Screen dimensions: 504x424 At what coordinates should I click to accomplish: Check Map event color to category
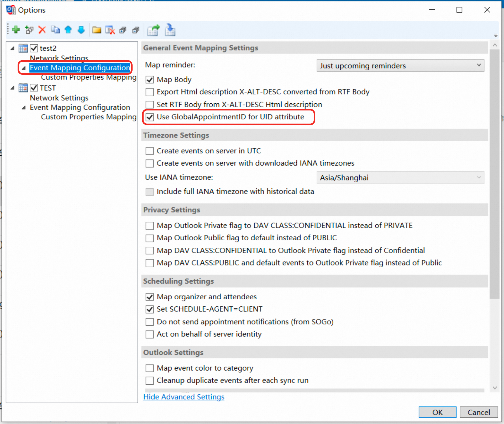pos(150,368)
